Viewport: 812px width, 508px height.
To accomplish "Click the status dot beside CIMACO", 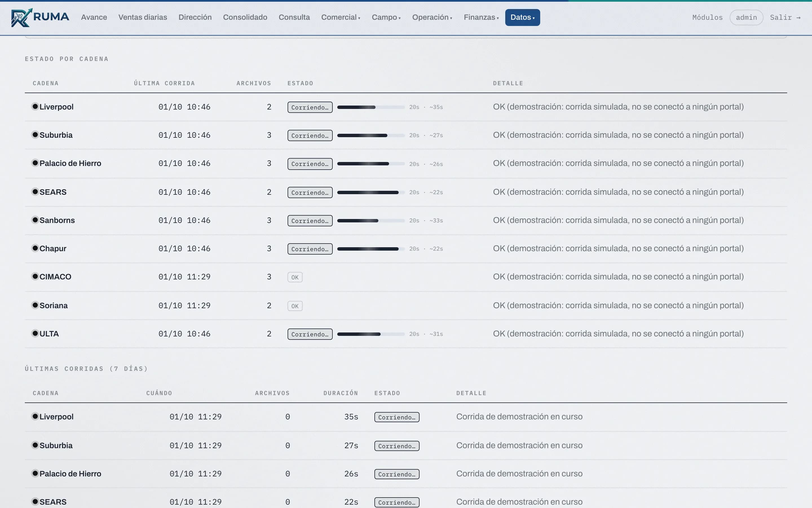I will [35, 277].
